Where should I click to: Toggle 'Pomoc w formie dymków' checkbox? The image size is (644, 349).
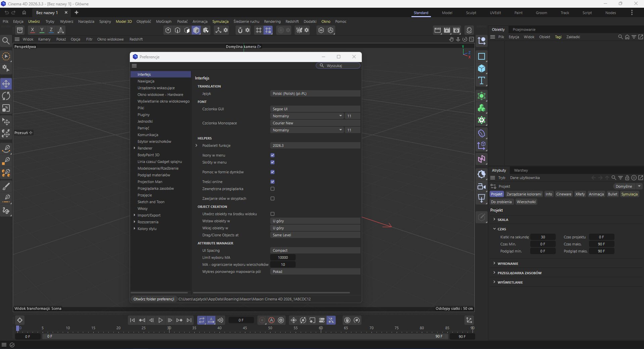[273, 172]
